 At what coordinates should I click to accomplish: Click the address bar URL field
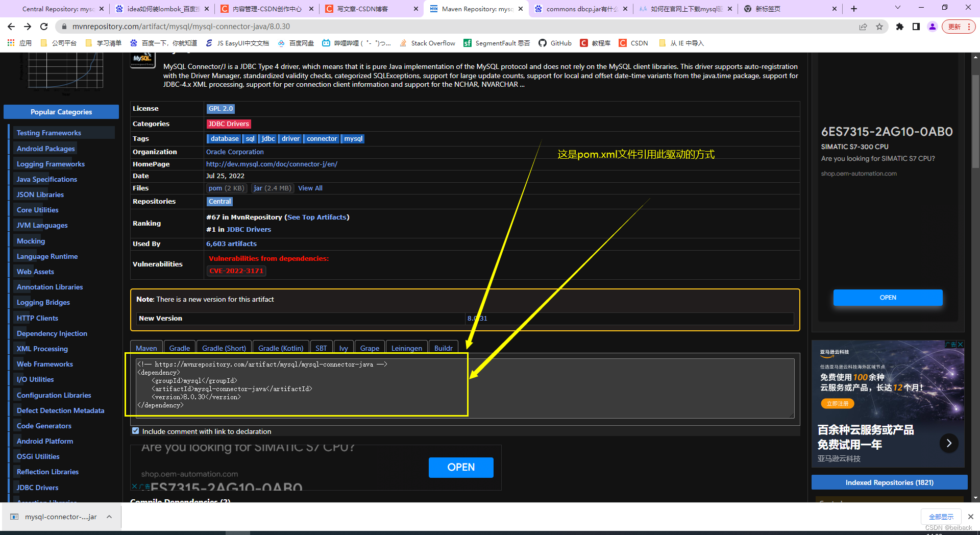tap(459, 27)
